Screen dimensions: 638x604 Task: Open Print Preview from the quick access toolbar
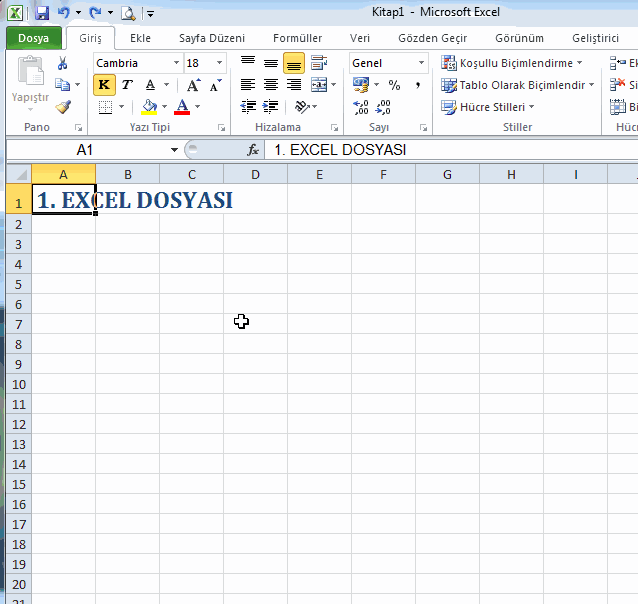128,13
